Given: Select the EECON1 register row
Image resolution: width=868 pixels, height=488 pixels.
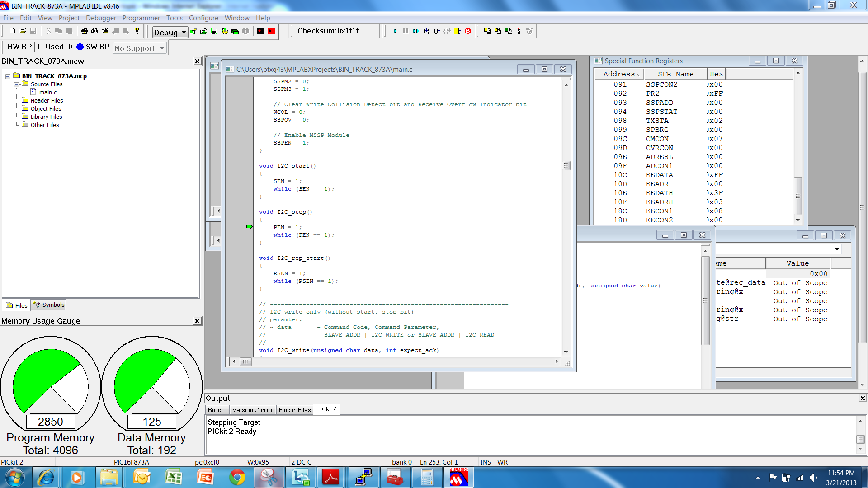Looking at the screenshot, I should pyautogui.click(x=694, y=211).
